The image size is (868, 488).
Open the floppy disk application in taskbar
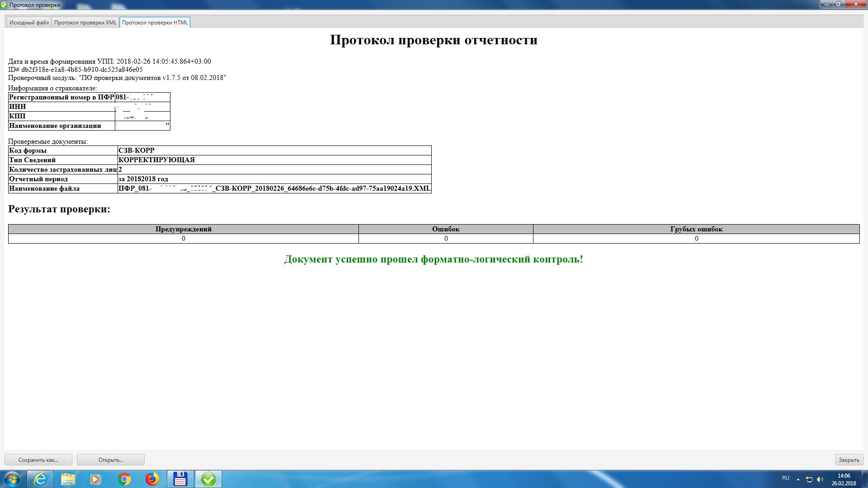[180, 479]
